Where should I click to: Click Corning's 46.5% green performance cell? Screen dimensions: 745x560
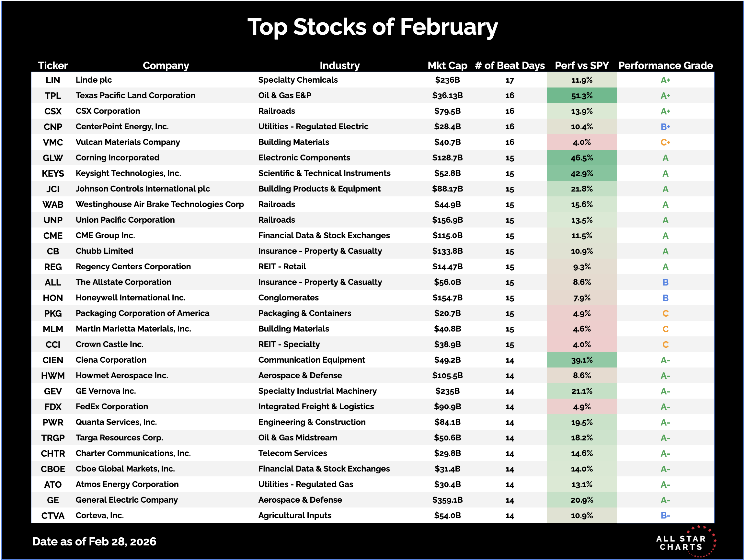pos(582,158)
